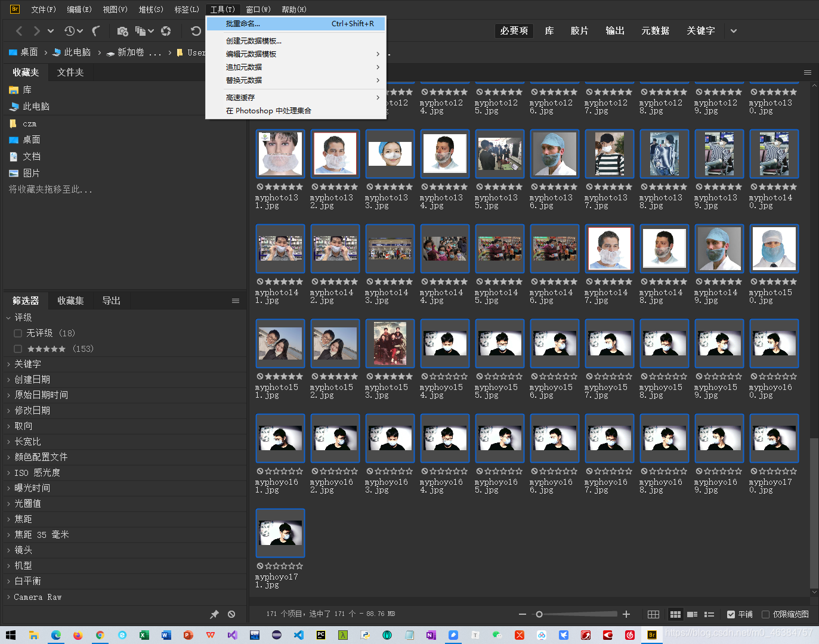Open Windows Start menu
This screenshot has width=819, height=644.
(x=11, y=635)
